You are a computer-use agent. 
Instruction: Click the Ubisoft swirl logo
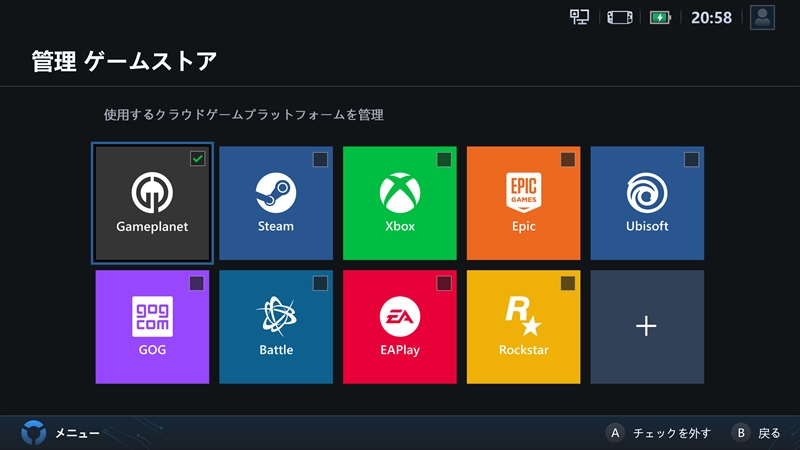(x=647, y=193)
